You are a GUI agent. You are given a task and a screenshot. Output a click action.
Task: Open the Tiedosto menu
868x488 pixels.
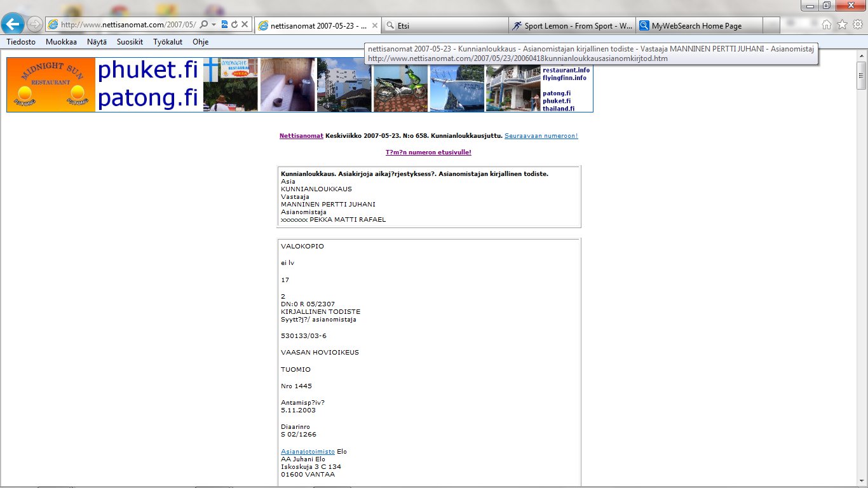point(20,42)
